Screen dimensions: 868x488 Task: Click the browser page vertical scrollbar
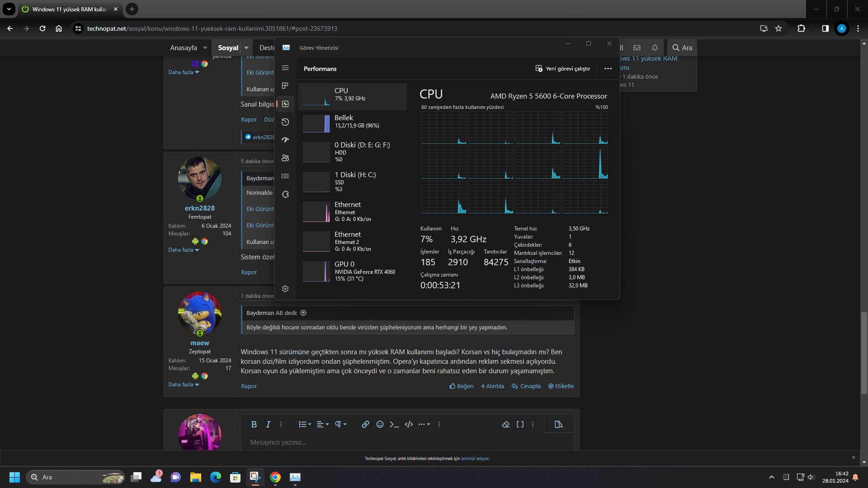click(864, 352)
